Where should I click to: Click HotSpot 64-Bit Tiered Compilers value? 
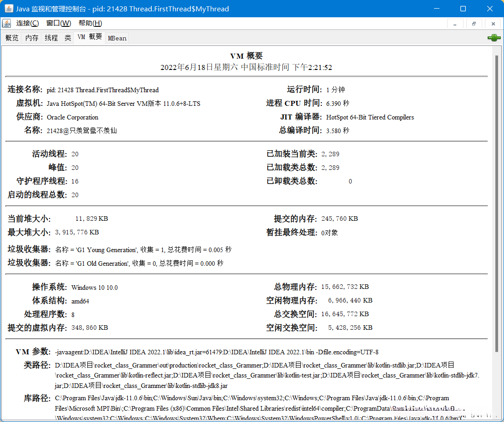click(x=370, y=117)
